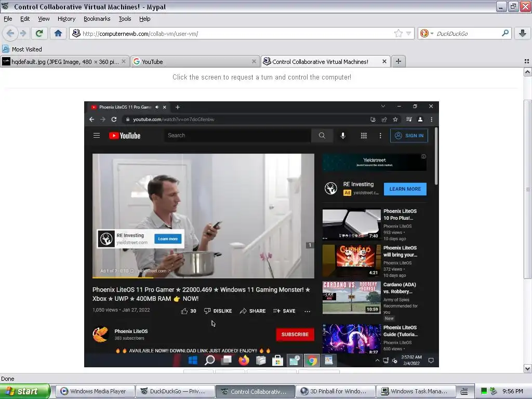Switch to the hqdefault.jpg image tab
This screenshot has height=399, width=532.
(64, 61)
